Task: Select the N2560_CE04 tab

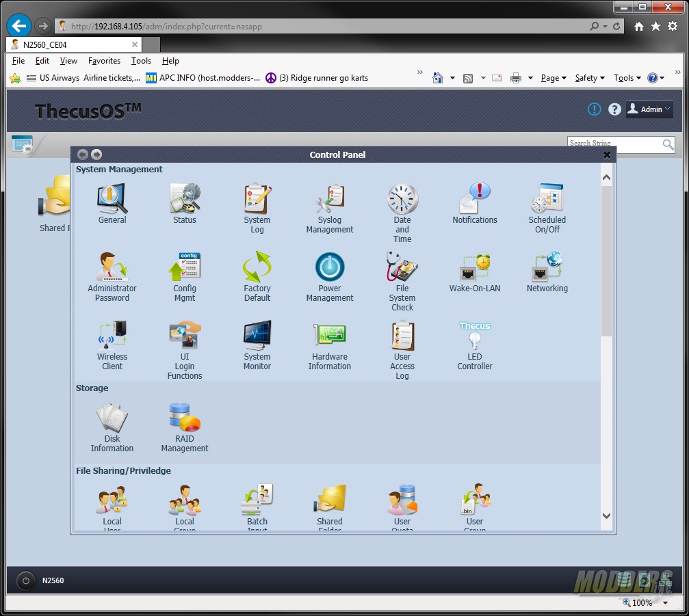Action: (74, 45)
